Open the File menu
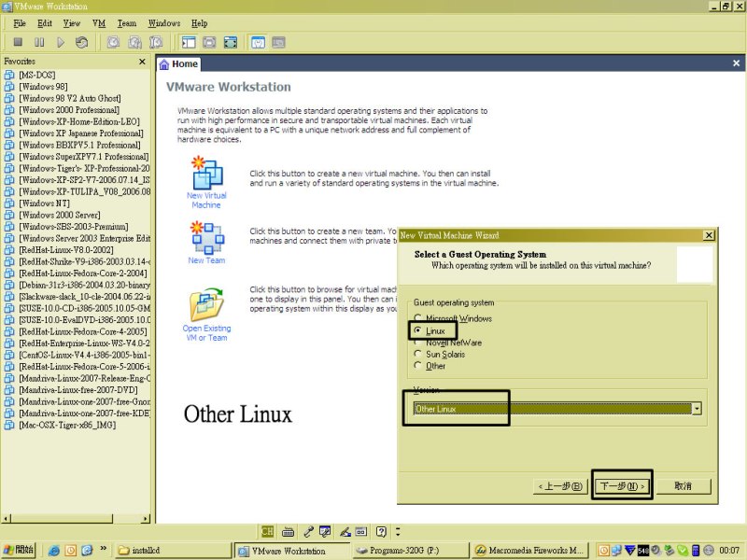 [x=20, y=23]
